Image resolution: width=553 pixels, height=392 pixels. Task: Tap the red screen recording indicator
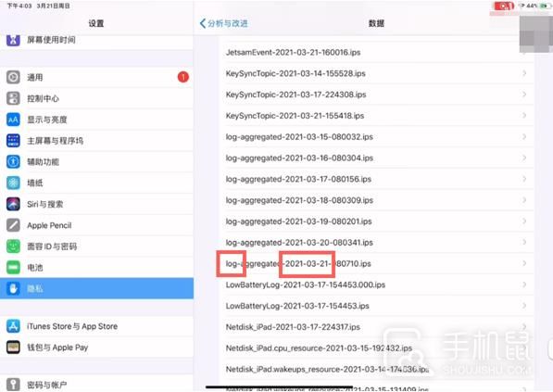tap(504, 6)
